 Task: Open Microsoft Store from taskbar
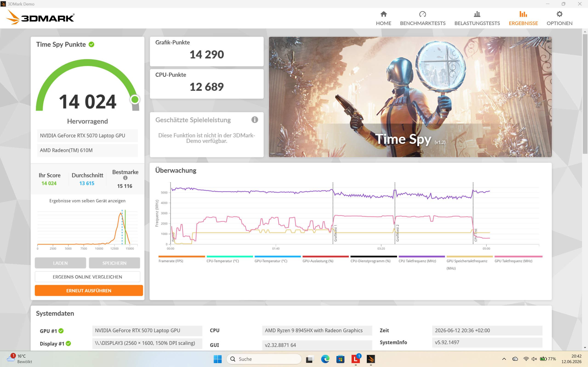340,359
